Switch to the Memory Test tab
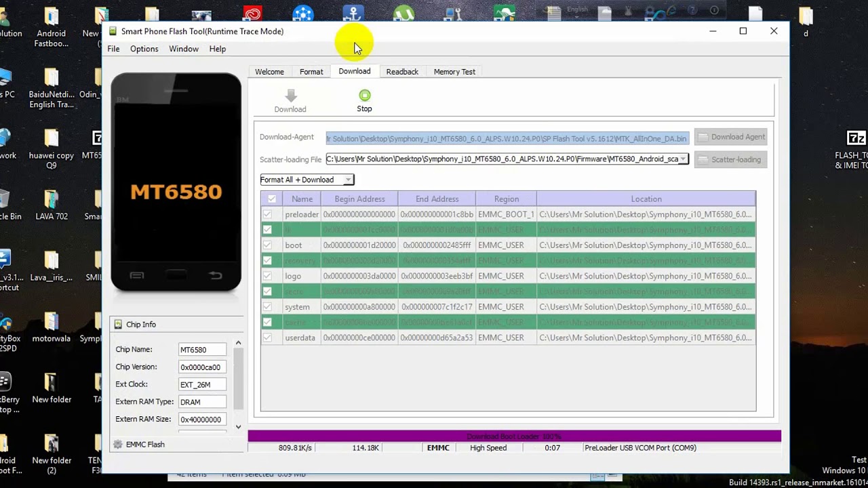The width and height of the screenshot is (868, 488). (454, 72)
